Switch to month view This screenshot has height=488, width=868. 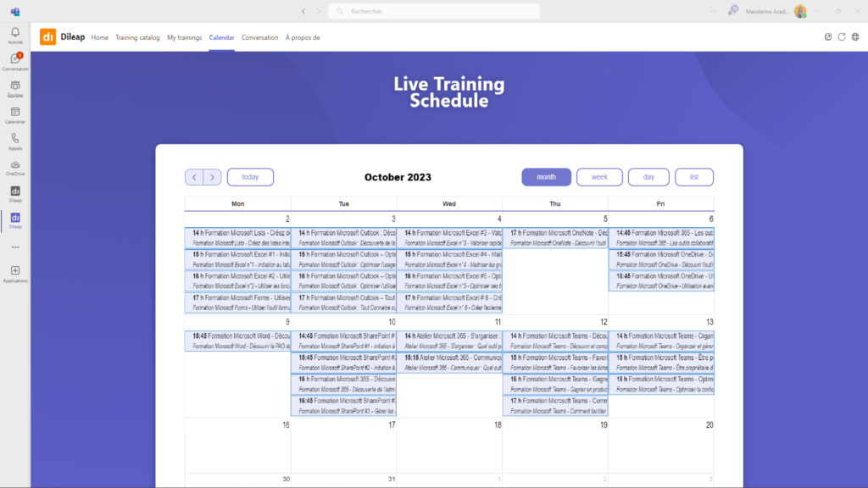click(x=547, y=177)
